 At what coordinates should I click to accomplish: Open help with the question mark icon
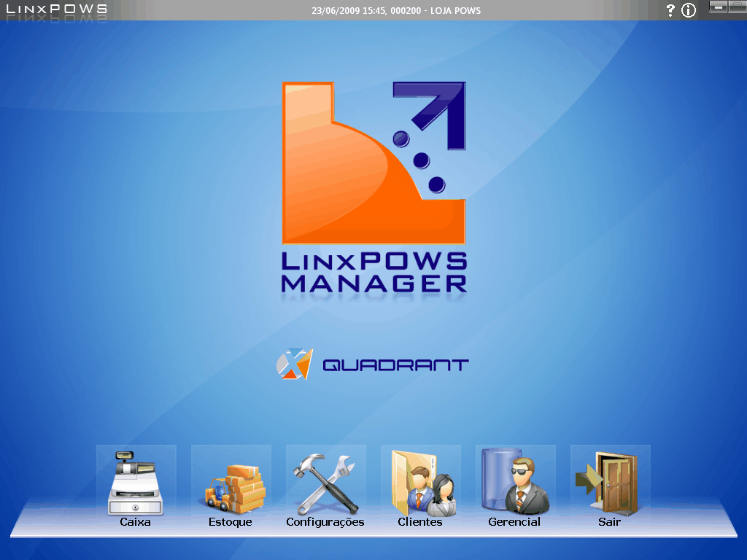[x=670, y=10]
